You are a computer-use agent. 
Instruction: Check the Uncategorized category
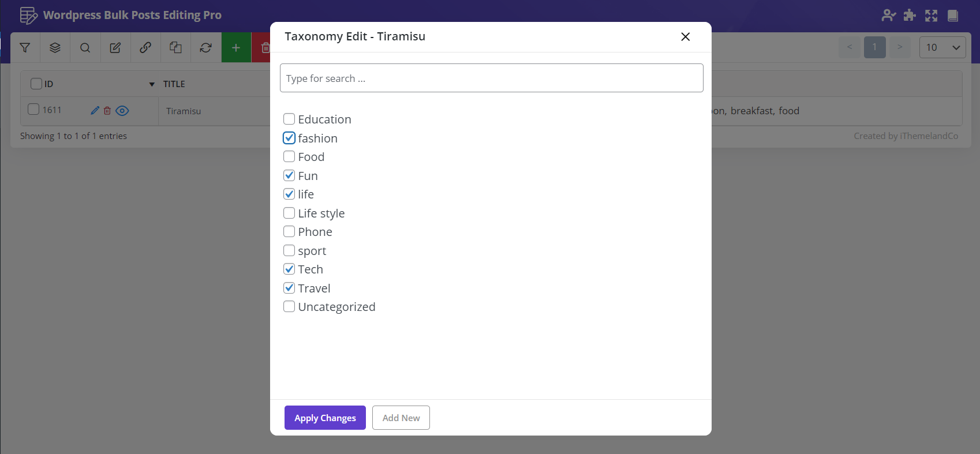coord(289,307)
